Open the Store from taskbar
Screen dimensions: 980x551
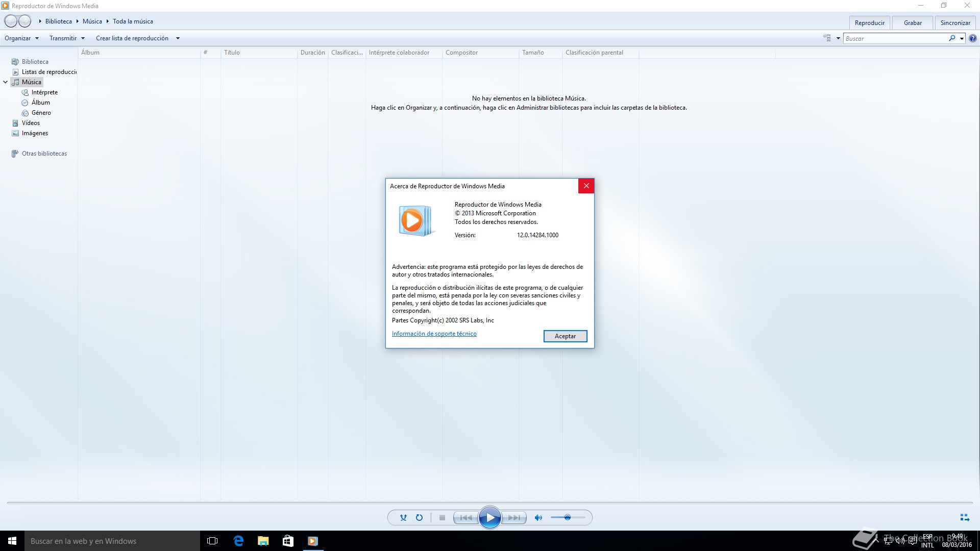[288, 541]
